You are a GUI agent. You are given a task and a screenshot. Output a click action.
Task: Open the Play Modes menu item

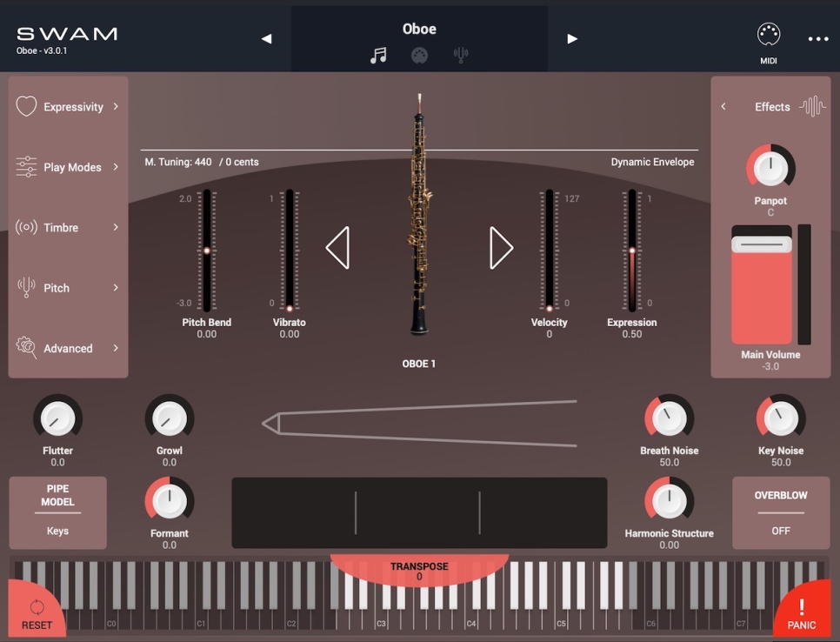coord(68,167)
